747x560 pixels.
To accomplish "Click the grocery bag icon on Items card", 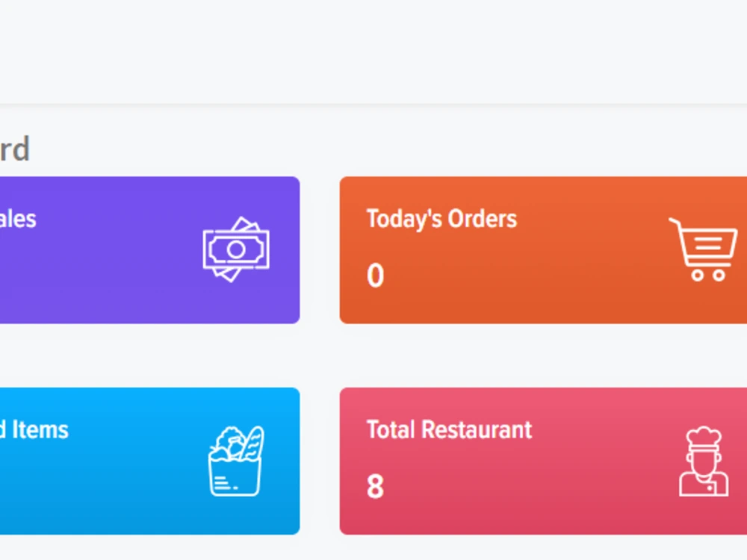I will (x=235, y=461).
